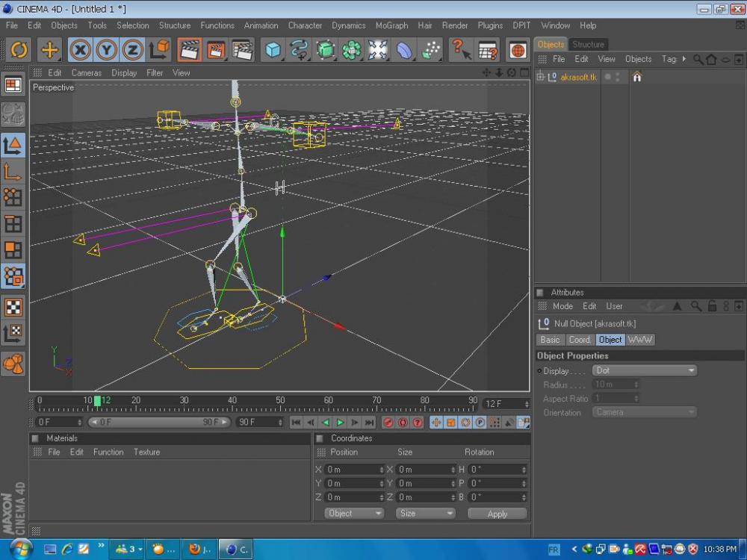Open the Size mode dropdown in Coordinates

(426, 514)
